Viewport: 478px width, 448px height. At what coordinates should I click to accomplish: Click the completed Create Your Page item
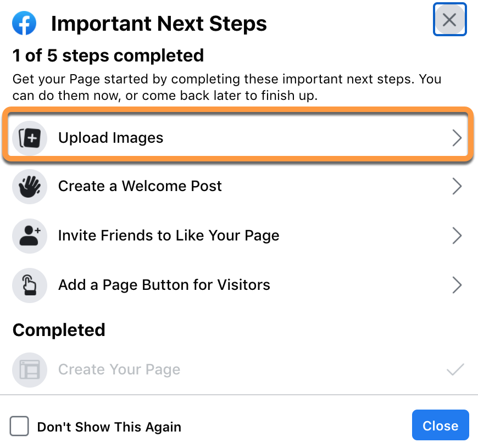119,369
